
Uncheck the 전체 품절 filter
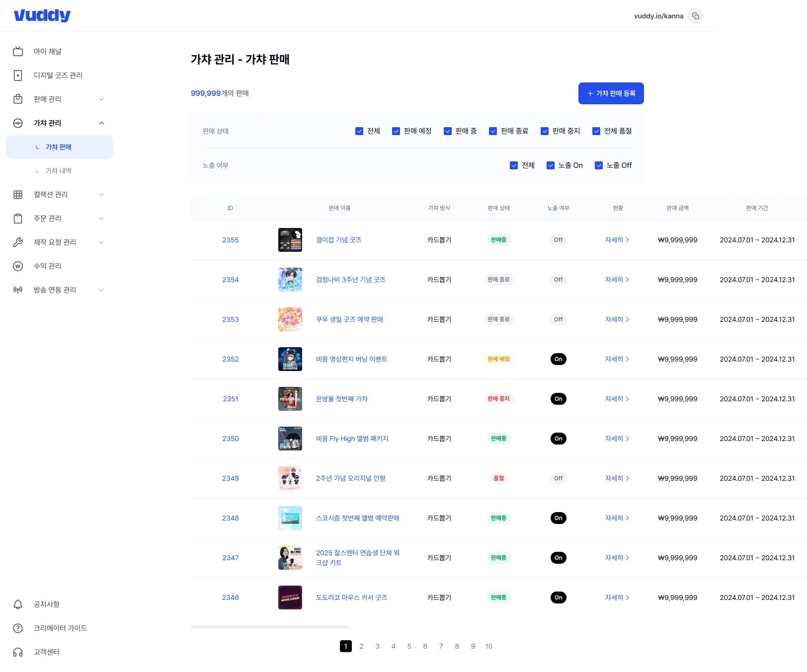pos(596,131)
